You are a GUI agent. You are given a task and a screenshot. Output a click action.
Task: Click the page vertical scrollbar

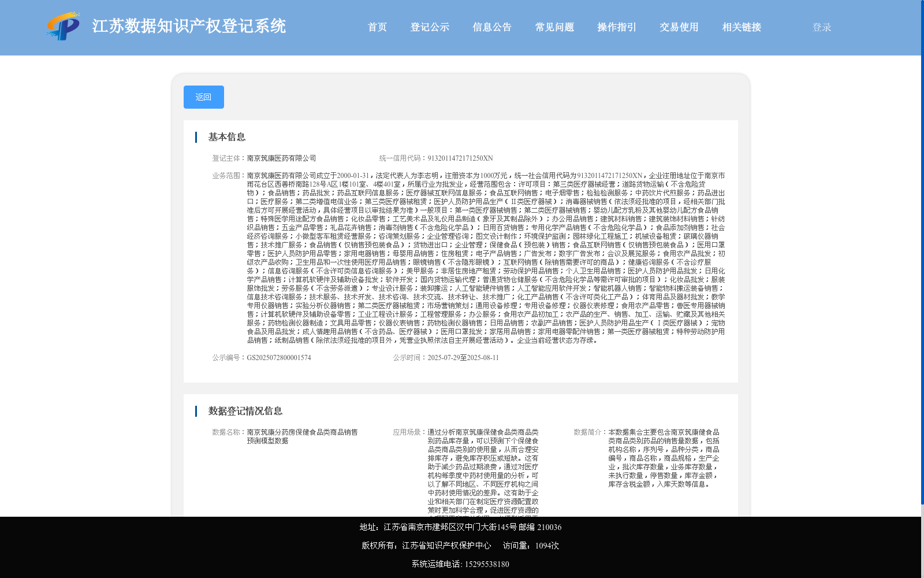pos(922,252)
